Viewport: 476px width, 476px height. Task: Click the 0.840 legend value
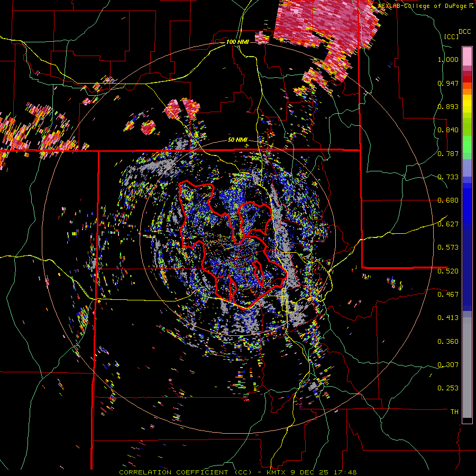(448, 130)
